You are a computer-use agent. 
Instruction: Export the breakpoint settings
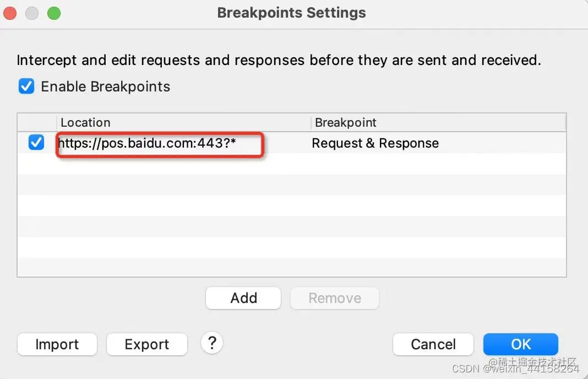coord(146,344)
